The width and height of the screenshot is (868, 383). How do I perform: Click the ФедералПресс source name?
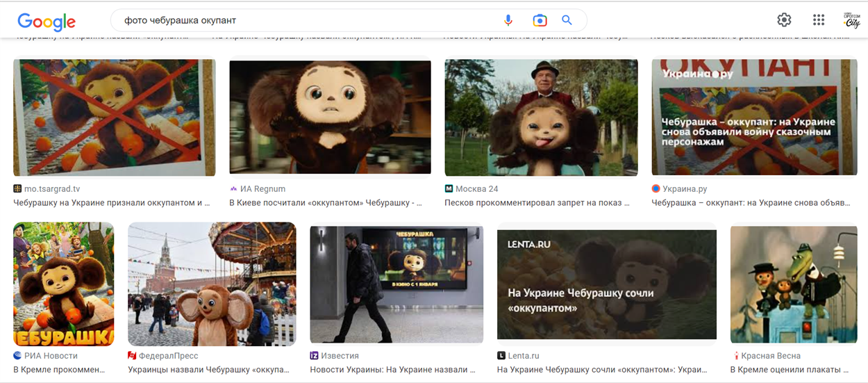click(169, 355)
